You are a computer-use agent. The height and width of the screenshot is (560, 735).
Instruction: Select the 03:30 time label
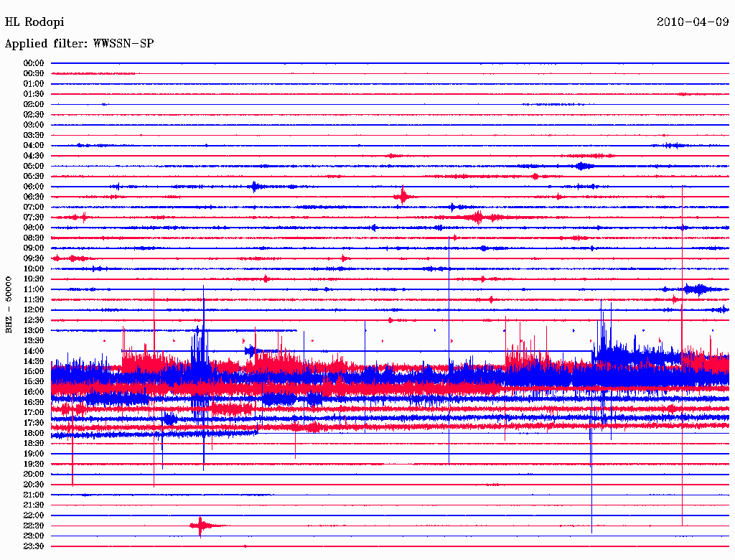34,135
